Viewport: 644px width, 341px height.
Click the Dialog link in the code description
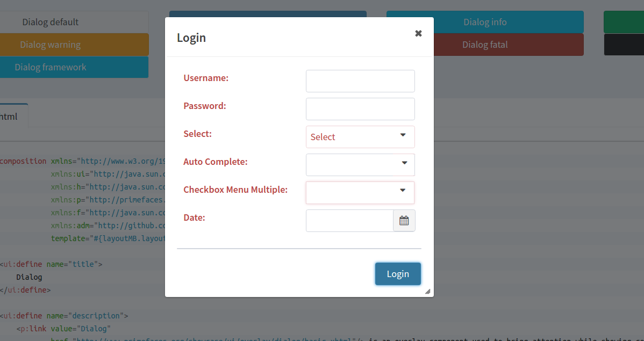pos(95,328)
